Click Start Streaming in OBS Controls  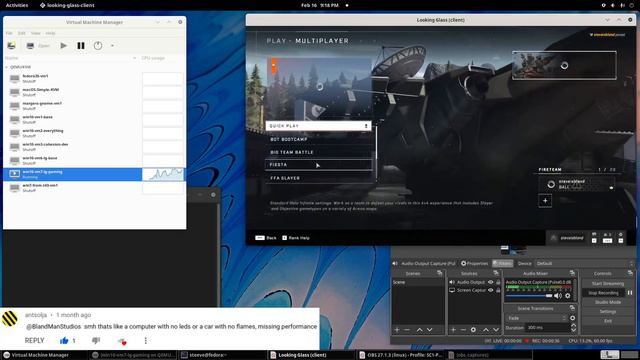pyautogui.click(x=608, y=283)
